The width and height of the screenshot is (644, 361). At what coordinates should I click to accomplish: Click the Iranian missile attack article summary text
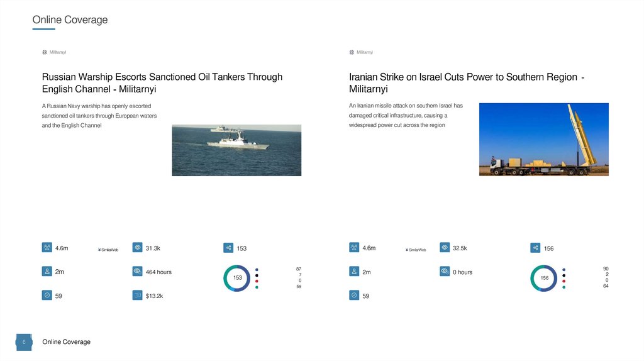pos(406,115)
